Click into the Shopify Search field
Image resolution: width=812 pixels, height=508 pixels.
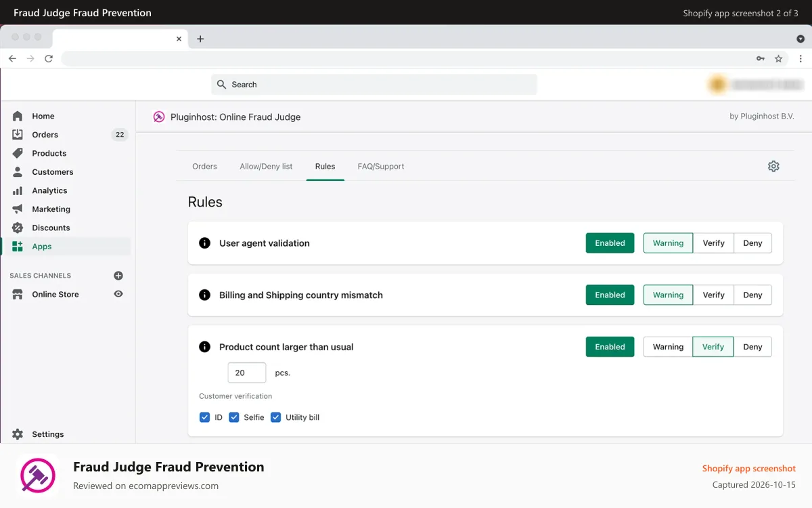tap(374, 85)
